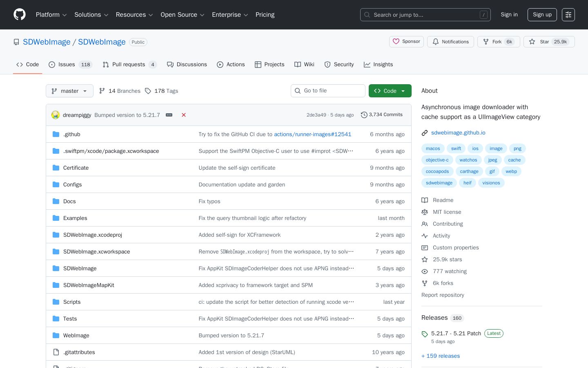Click the Search or jump to field

pyautogui.click(x=425, y=15)
